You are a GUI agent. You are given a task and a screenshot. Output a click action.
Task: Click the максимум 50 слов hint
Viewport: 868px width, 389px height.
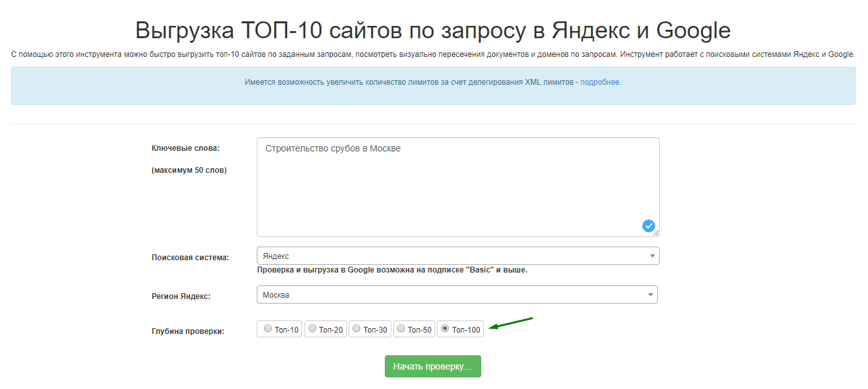pyautogui.click(x=189, y=171)
